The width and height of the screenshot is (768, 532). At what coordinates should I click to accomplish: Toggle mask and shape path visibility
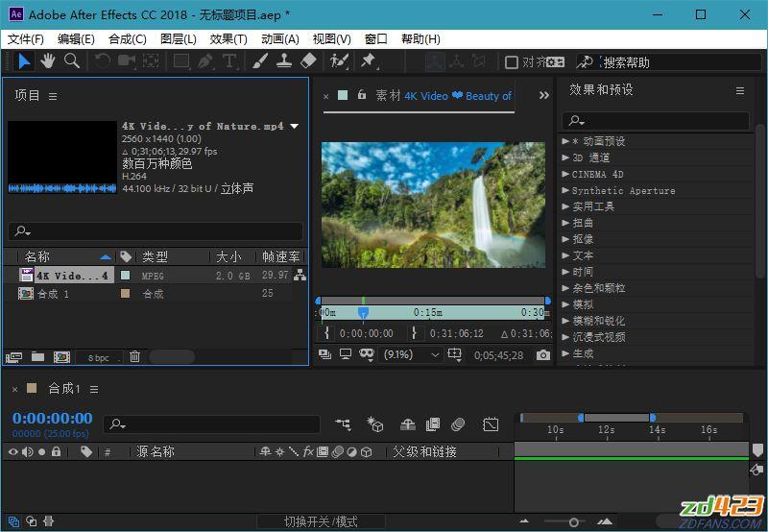[367, 354]
